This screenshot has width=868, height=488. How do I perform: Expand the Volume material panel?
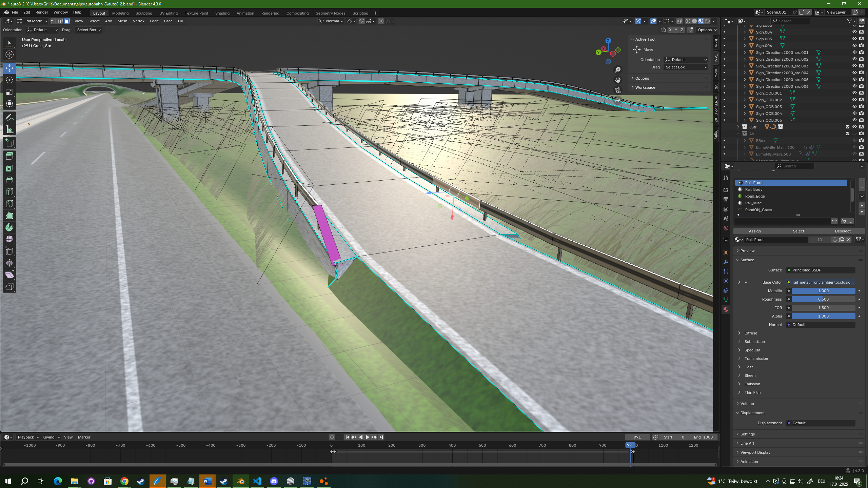(x=747, y=404)
